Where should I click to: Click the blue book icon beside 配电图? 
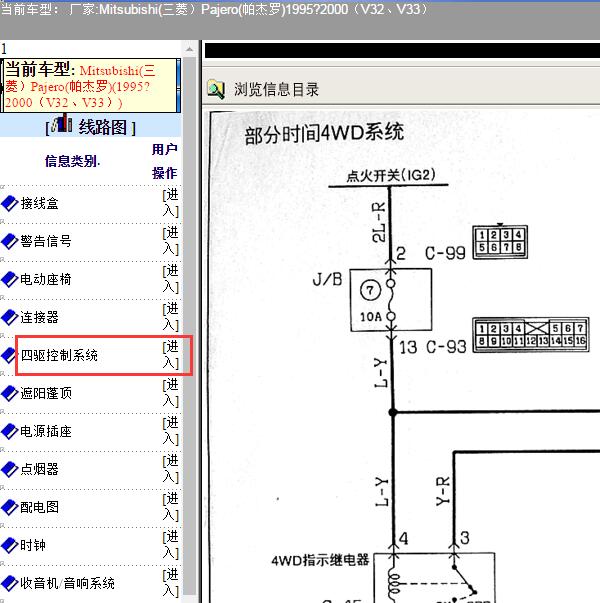[10, 507]
